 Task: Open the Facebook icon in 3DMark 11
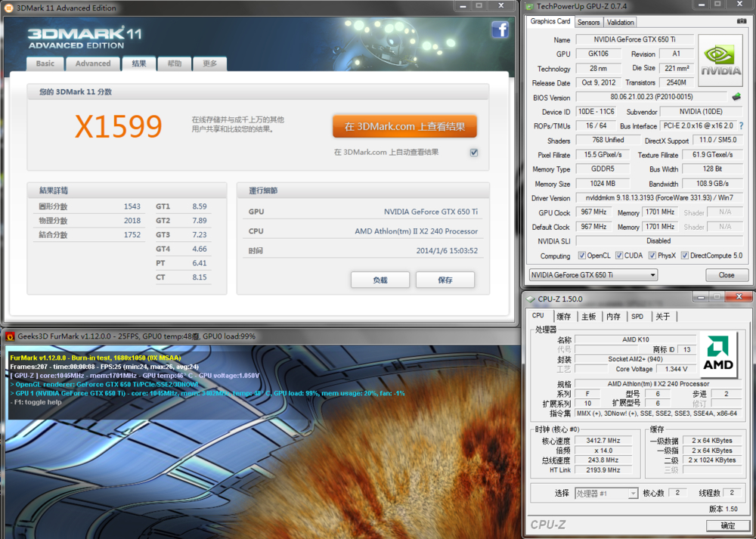tap(500, 29)
